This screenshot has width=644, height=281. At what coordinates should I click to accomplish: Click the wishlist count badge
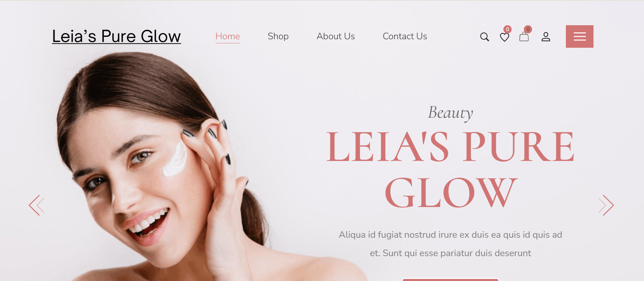point(507,29)
